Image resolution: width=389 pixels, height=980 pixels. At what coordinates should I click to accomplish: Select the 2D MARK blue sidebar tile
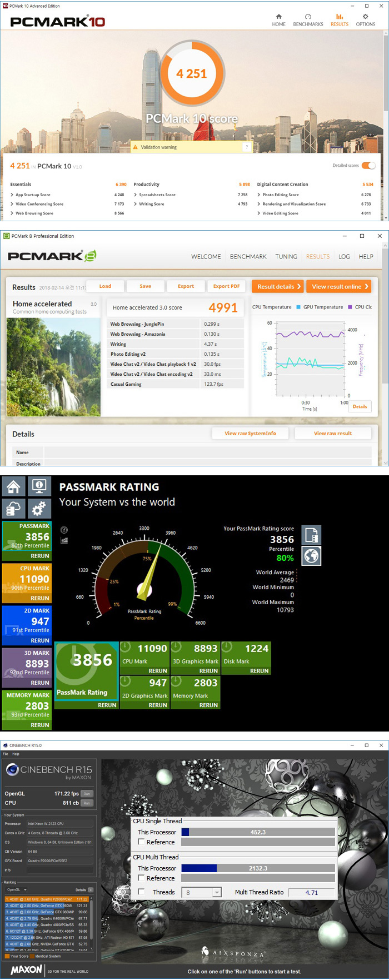pos(27,625)
